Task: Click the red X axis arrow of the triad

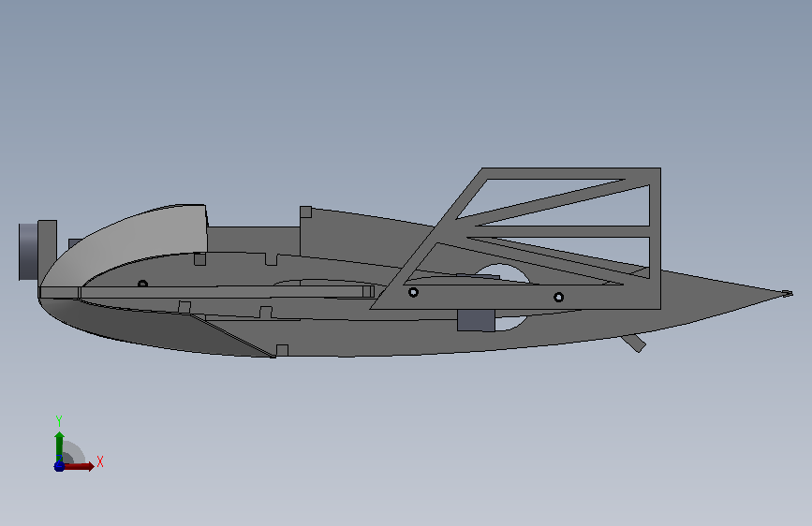Action: click(x=79, y=466)
